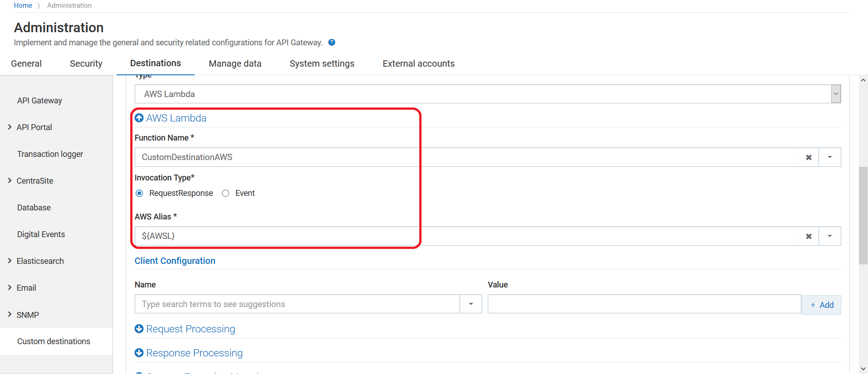
Task: Open the AWS Alias suggestions dropdown arrow
Action: (830, 236)
